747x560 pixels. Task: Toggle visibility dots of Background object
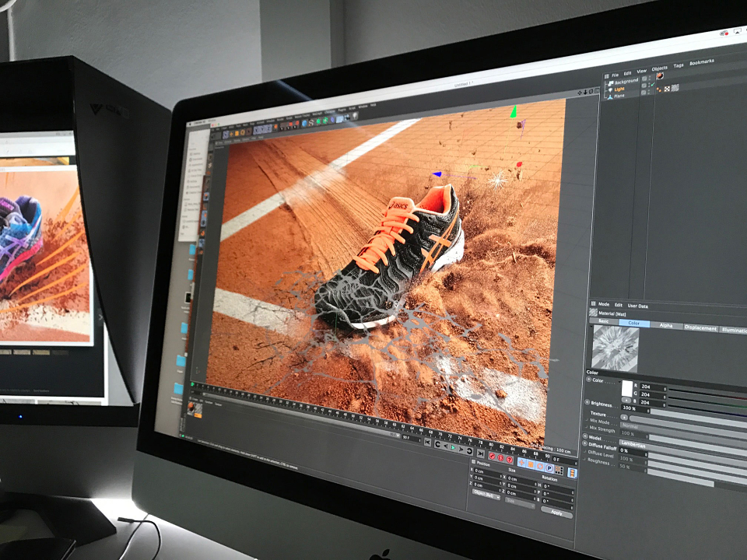coord(650,78)
